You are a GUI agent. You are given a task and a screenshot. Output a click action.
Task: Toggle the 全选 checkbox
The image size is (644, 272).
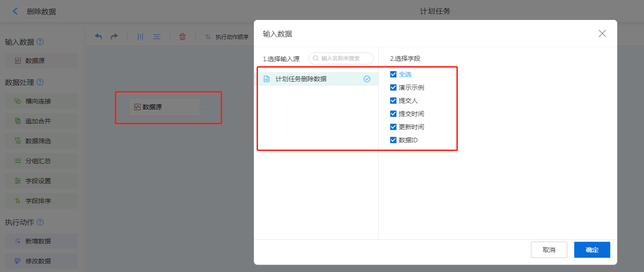[393, 74]
